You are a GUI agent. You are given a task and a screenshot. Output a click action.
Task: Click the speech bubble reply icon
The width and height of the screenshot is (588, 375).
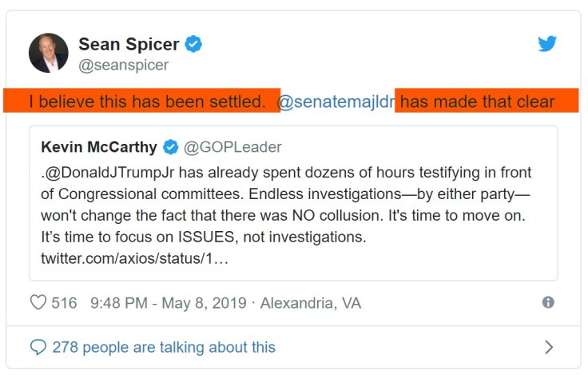(38, 347)
